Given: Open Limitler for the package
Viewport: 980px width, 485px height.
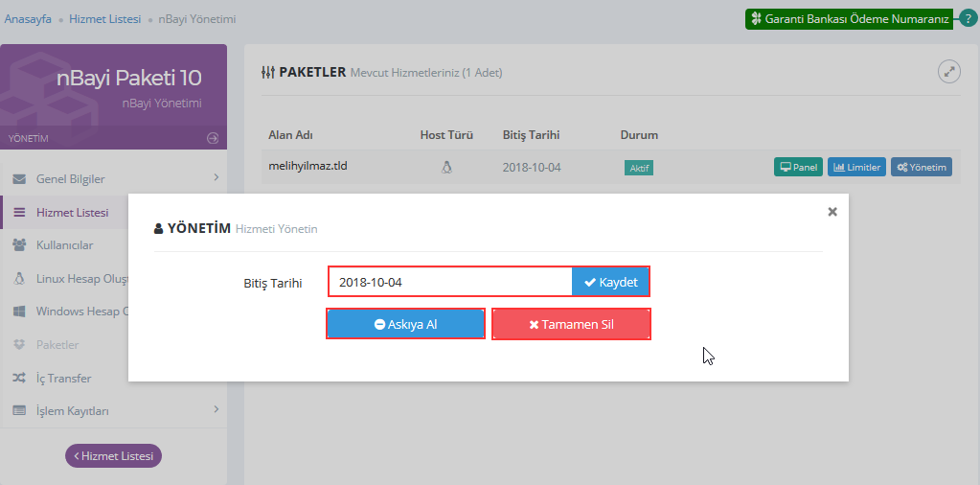Looking at the screenshot, I should click(x=856, y=167).
